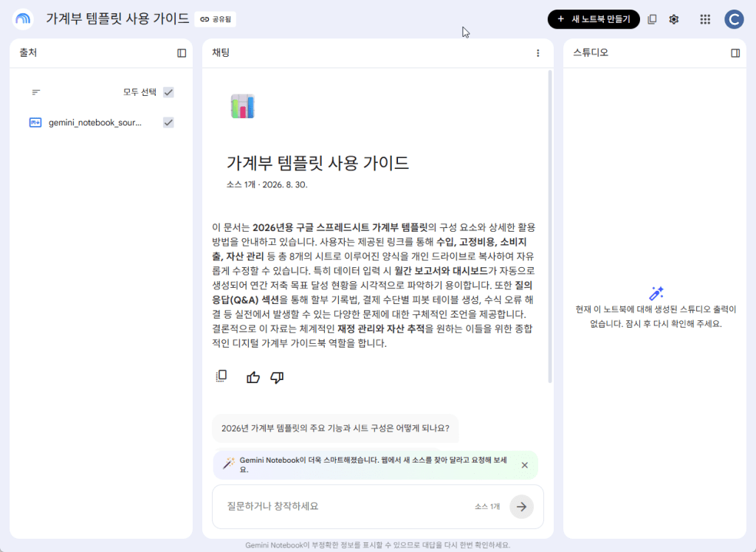Click the thumbs down icon
This screenshot has height=552, width=756.
click(x=277, y=377)
